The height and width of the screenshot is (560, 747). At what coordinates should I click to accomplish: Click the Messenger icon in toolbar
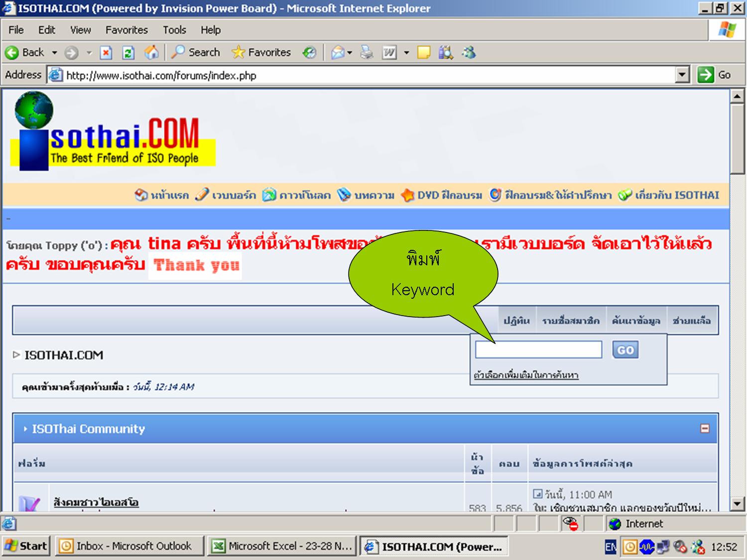point(469,52)
